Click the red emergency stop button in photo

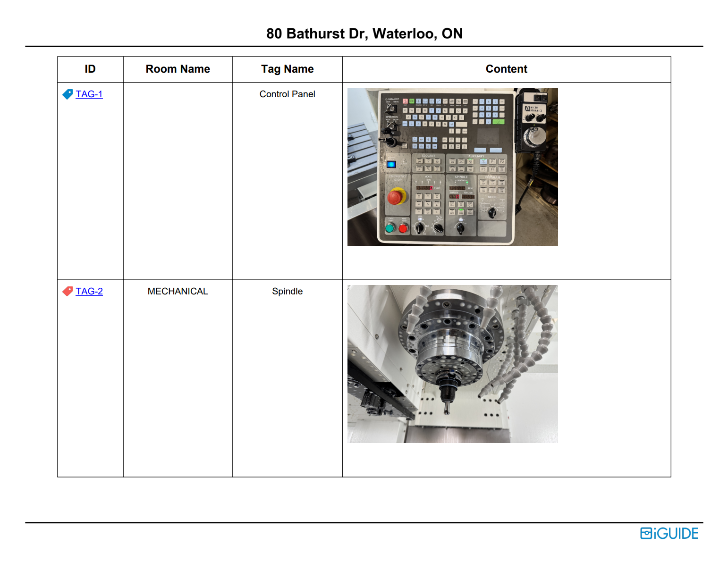396,197
